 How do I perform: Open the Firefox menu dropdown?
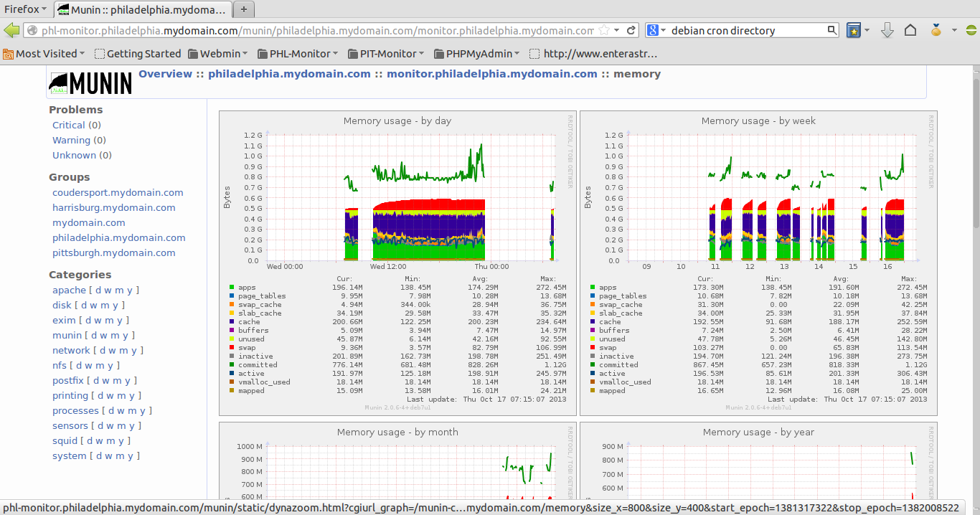click(x=23, y=9)
